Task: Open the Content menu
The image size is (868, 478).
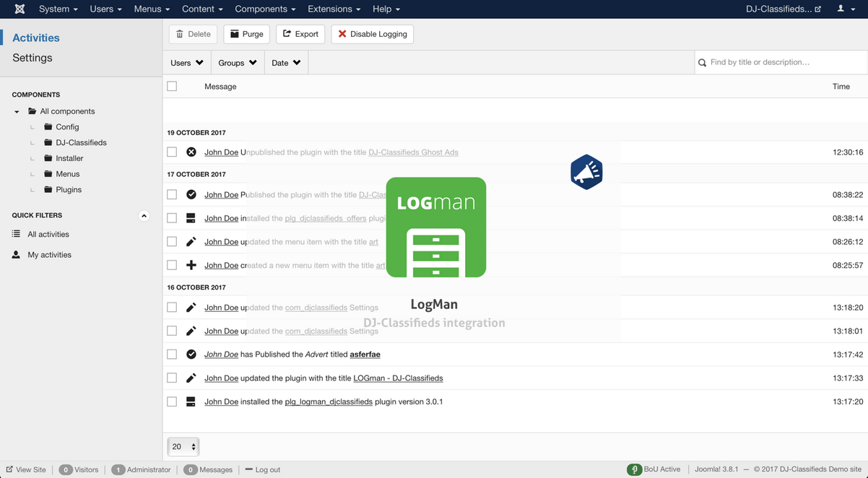Action: [x=203, y=9]
